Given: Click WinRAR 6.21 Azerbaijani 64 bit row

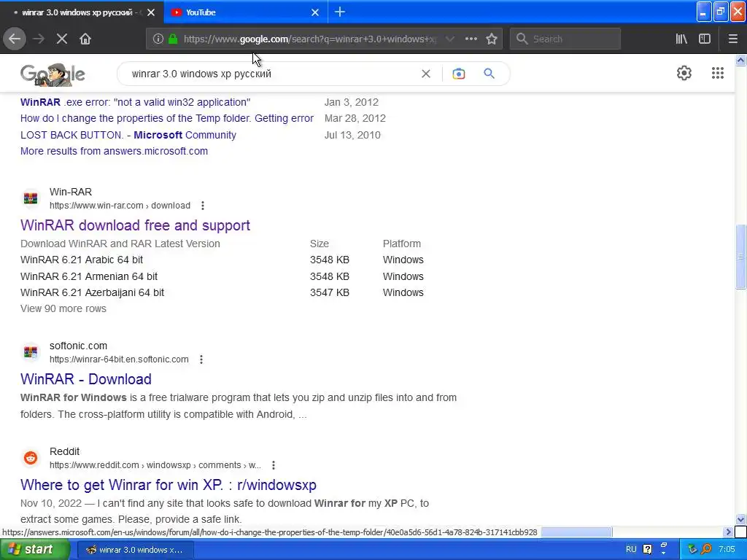Looking at the screenshot, I should point(222,292).
